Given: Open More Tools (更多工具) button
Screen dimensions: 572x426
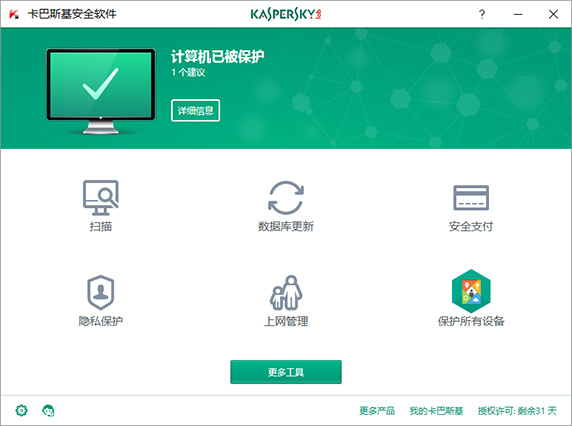Looking at the screenshot, I should click(286, 372).
